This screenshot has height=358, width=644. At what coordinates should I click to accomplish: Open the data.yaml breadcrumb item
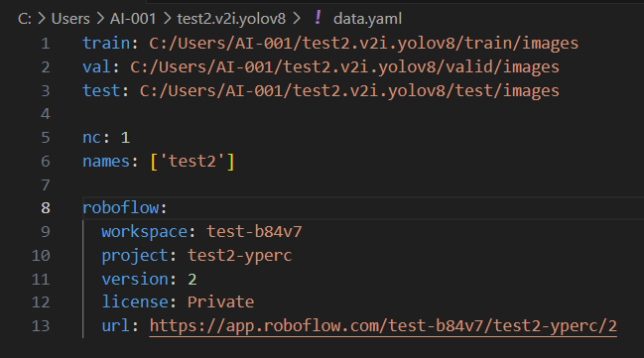click(367, 19)
